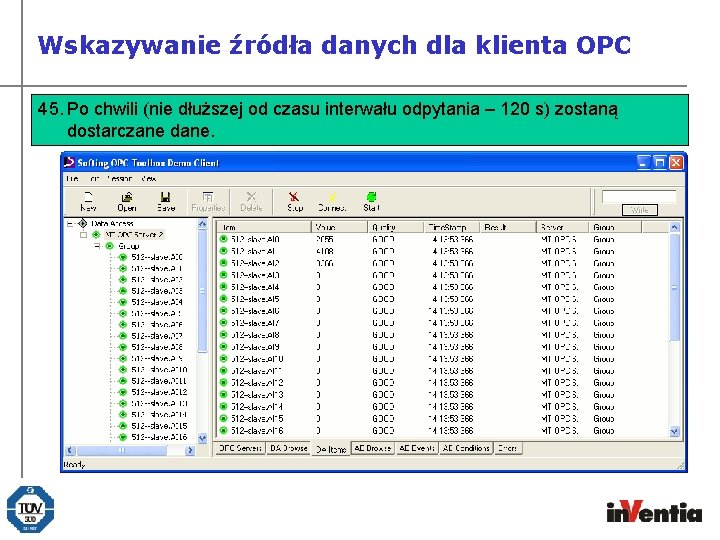Click tree panel scroll-down arrow
The width and height of the screenshot is (720, 540).
(202, 438)
